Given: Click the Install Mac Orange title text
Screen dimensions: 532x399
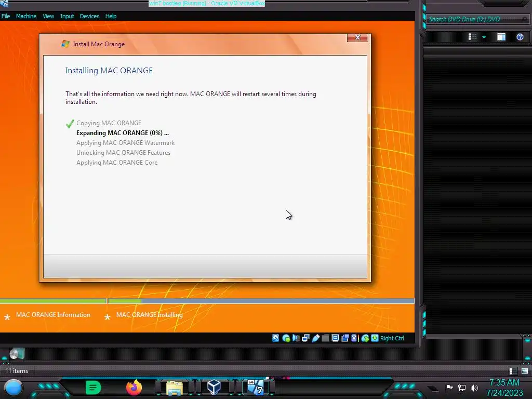Looking at the screenshot, I should pyautogui.click(x=99, y=44).
